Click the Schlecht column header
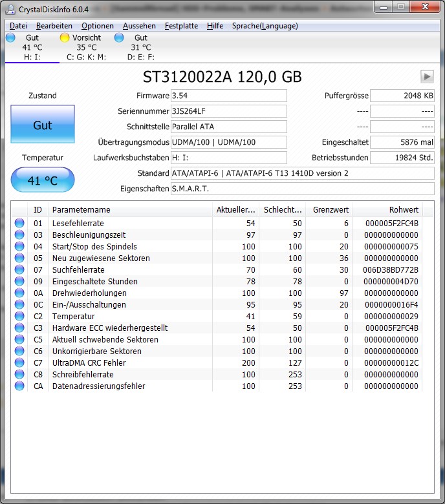 click(x=283, y=209)
